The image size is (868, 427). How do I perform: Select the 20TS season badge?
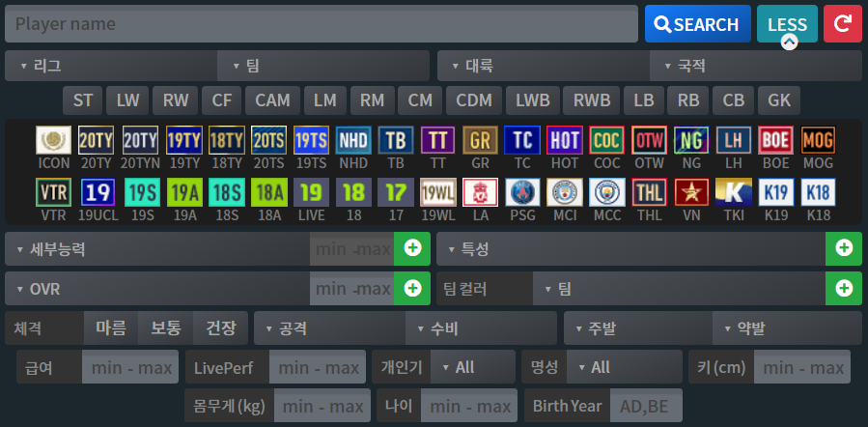click(269, 140)
